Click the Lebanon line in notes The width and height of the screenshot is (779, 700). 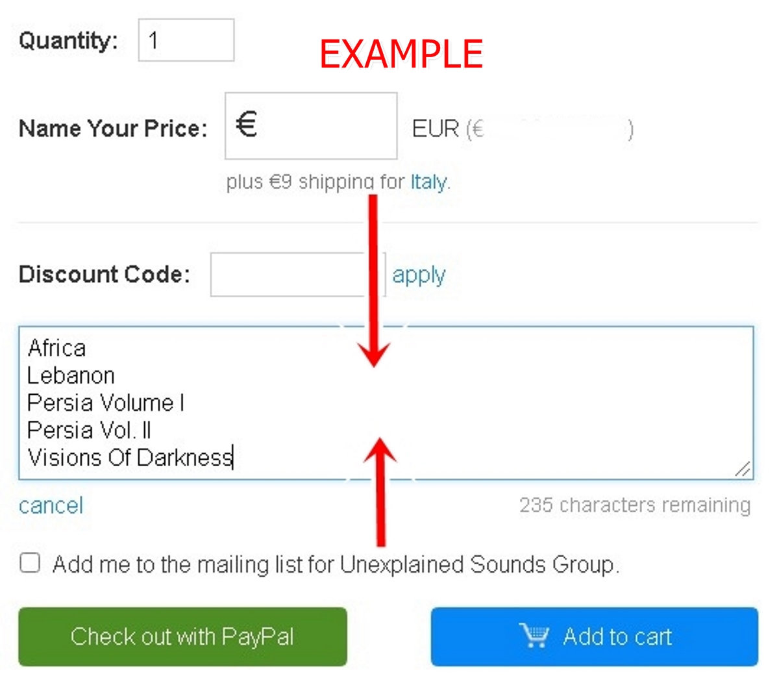click(x=71, y=375)
